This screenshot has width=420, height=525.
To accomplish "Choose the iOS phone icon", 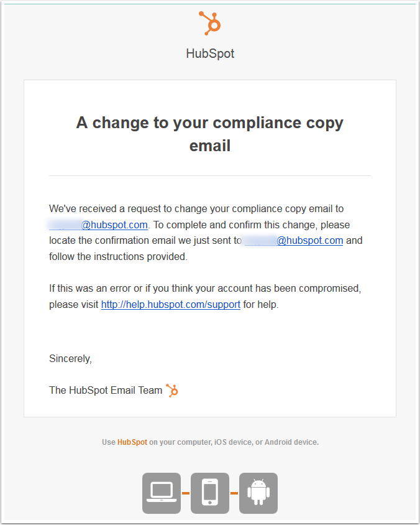I will [x=210, y=493].
